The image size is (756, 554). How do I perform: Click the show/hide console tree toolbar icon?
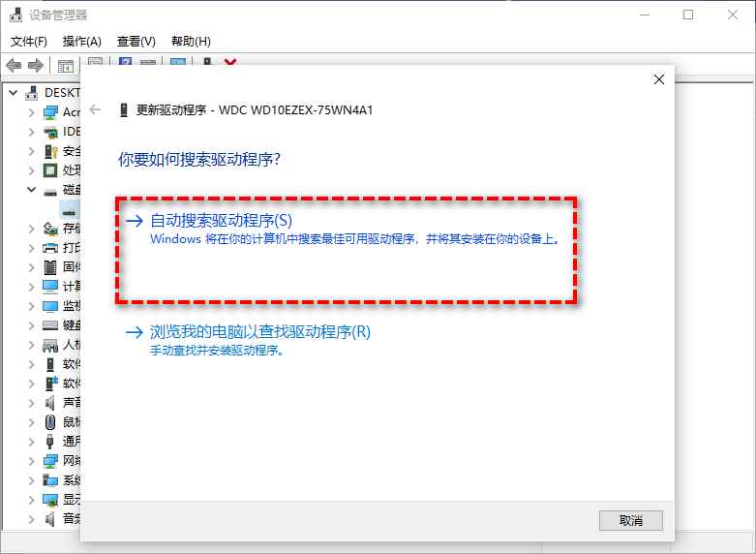point(65,65)
